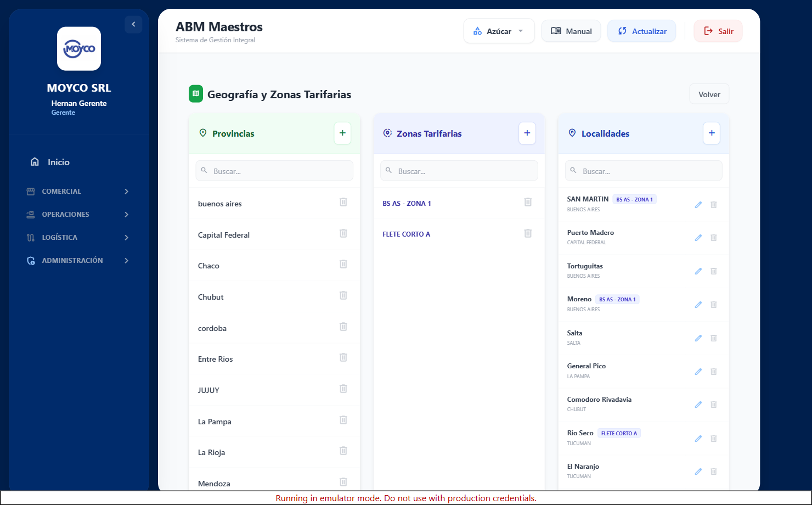Viewport: 812px width, 505px height.
Task: Expand the OPERACIONES menu section
Action: tap(79, 214)
